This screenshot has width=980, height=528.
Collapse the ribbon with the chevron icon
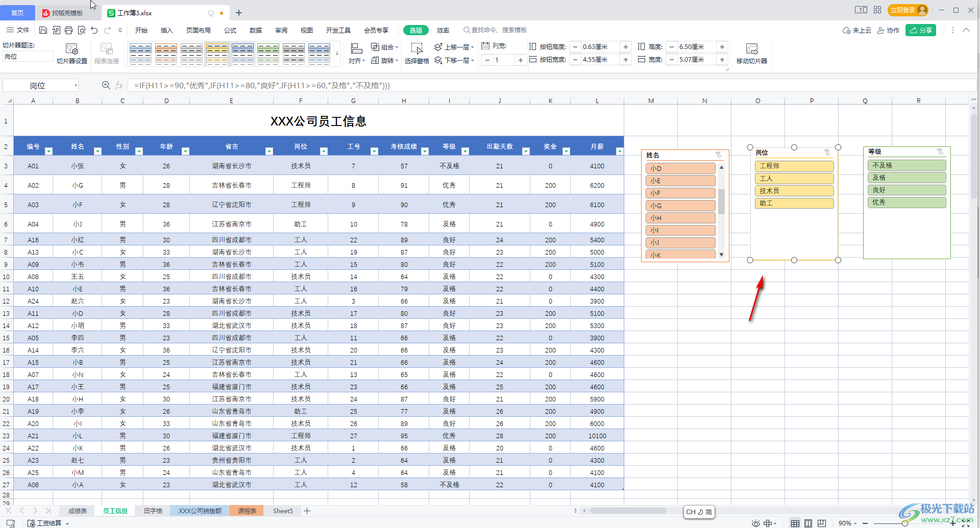point(966,30)
